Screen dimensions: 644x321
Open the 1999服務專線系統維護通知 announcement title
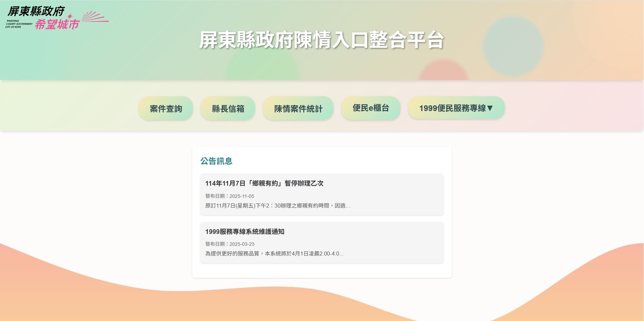coord(245,232)
